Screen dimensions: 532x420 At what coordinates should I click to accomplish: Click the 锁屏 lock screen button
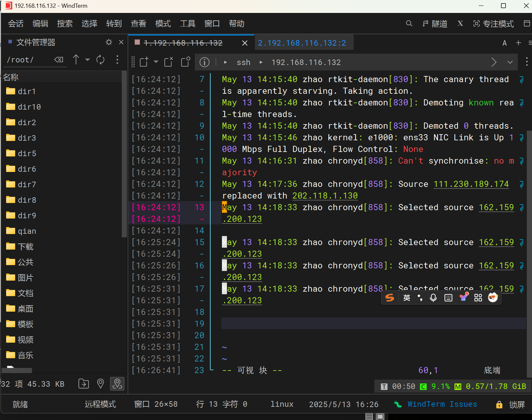(510, 404)
